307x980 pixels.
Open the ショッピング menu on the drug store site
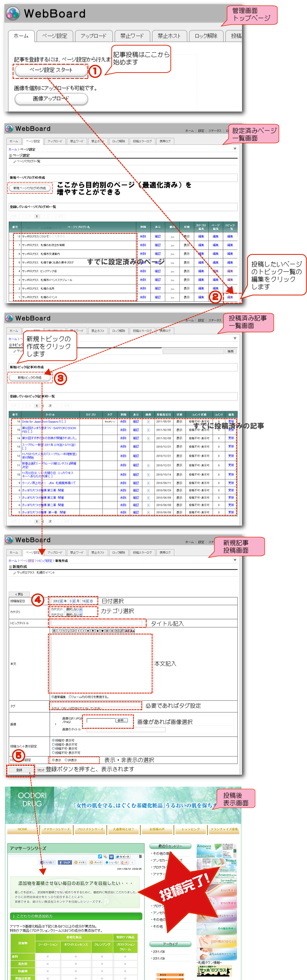191,829
